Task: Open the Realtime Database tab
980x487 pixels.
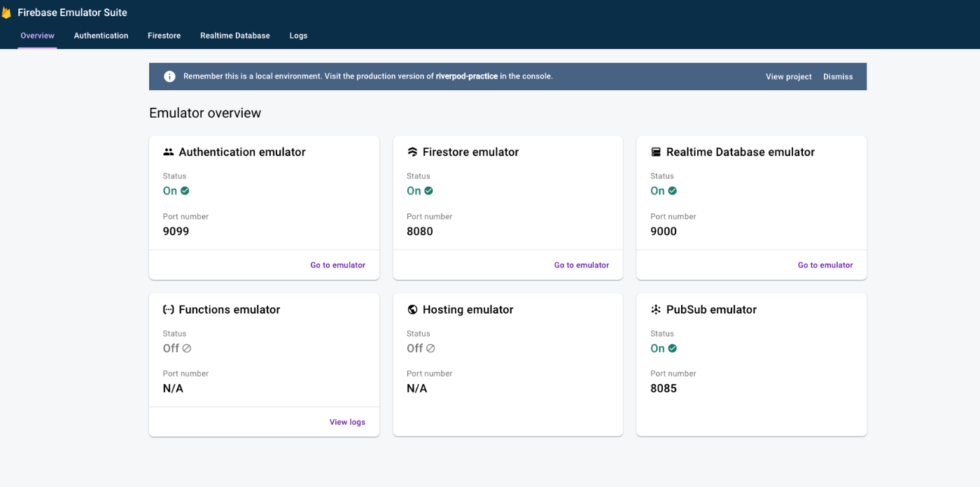Action: pos(234,36)
